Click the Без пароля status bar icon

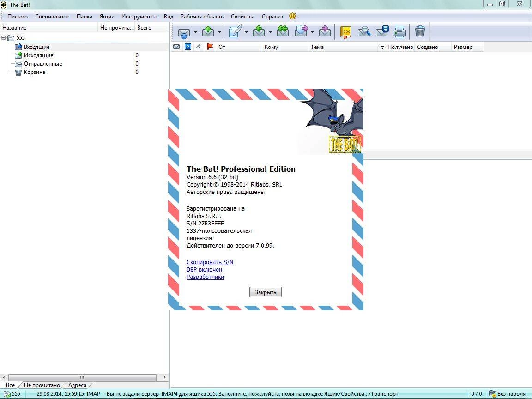tap(492, 394)
